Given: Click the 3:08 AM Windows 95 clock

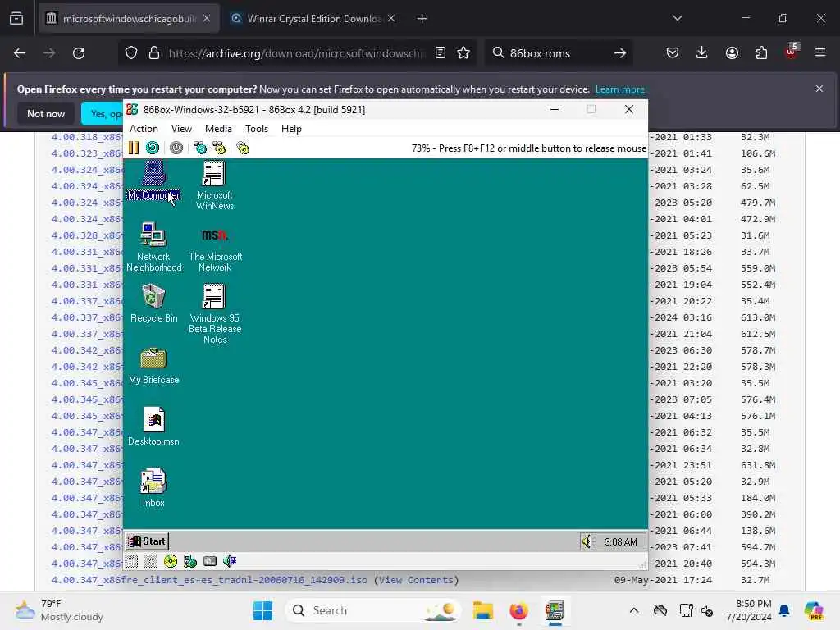Looking at the screenshot, I should [x=621, y=541].
